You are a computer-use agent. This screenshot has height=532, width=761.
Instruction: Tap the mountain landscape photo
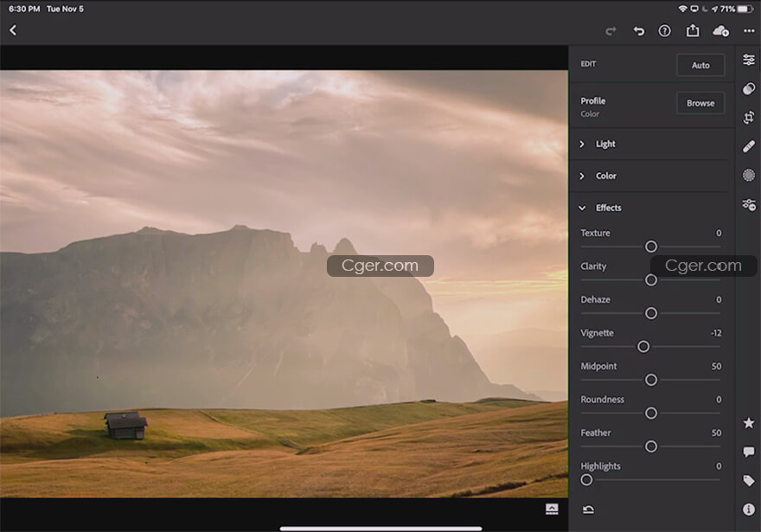(x=284, y=284)
